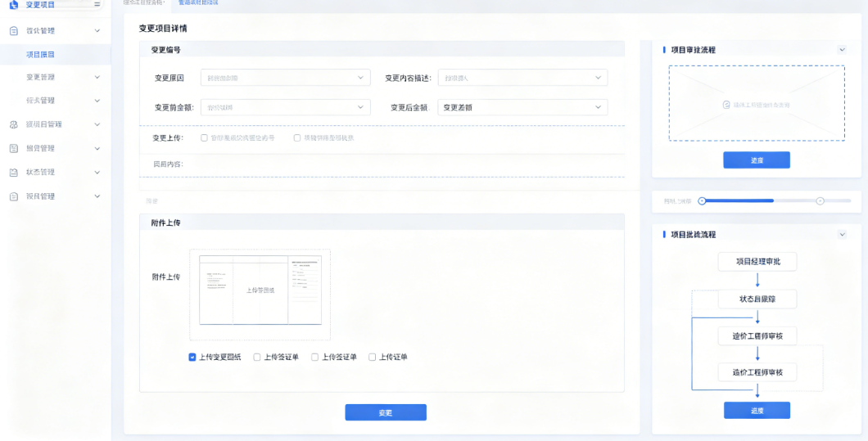Click the circular icon at the slider's right end
The width and height of the screenshot is (868, 441).
click(821, 200)
